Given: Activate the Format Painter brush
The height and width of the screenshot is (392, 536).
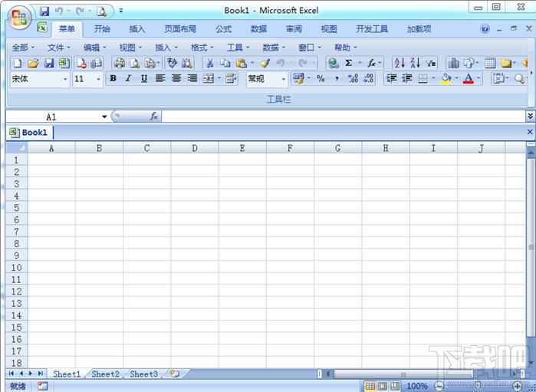Looking at the screenshot, I should [265, 63].
